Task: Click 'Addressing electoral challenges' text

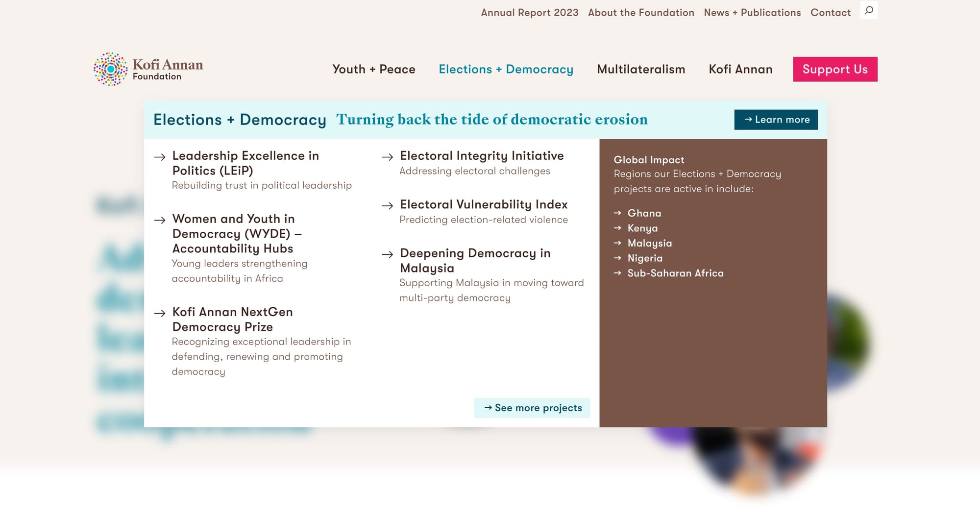Action: (x=474, y=171)
